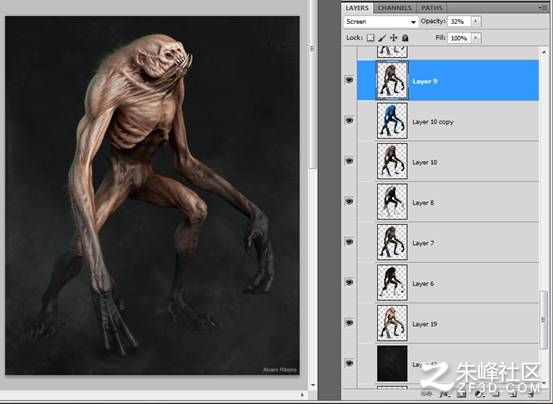
Task: Hide Layer 19 with the eye icon
Action: pos(349,323)
